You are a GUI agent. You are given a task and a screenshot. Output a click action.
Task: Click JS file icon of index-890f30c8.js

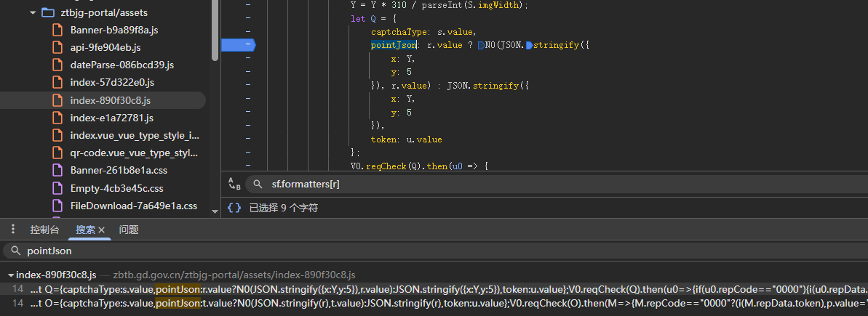57,100
